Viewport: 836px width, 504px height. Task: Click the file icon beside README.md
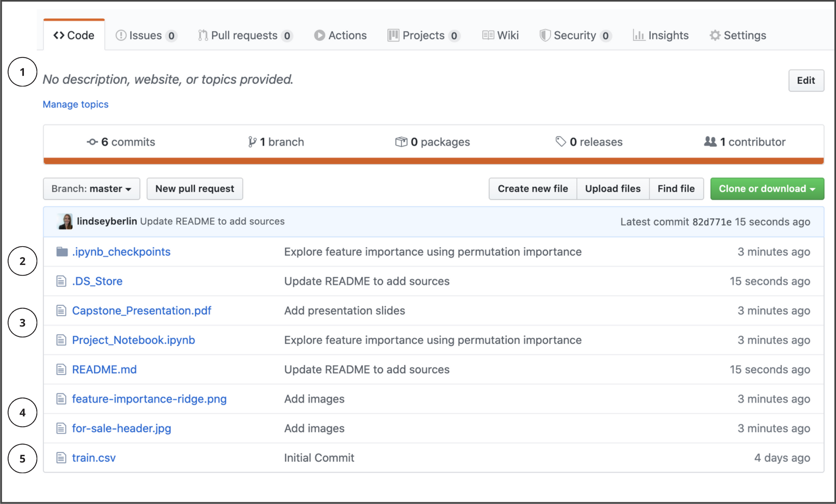tap(61, 369)
